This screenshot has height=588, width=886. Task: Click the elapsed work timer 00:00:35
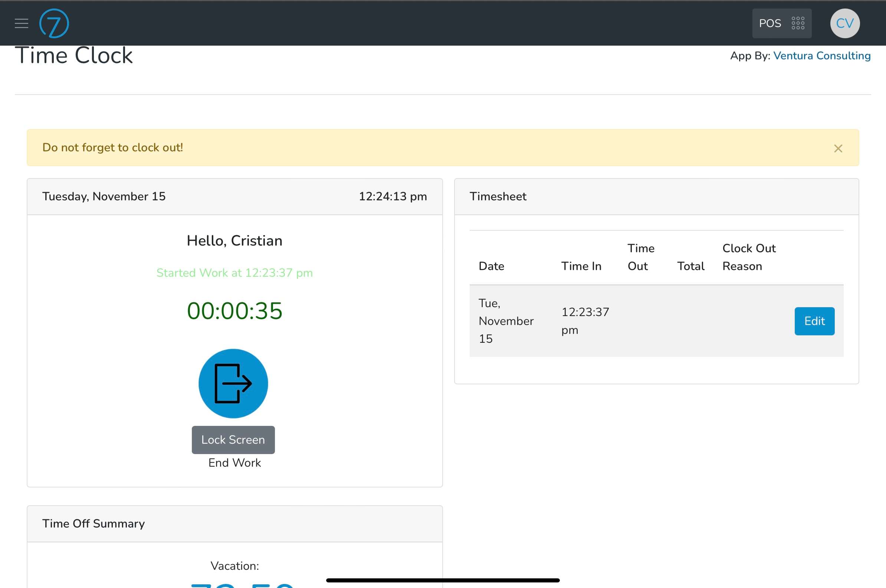(235, 311)
